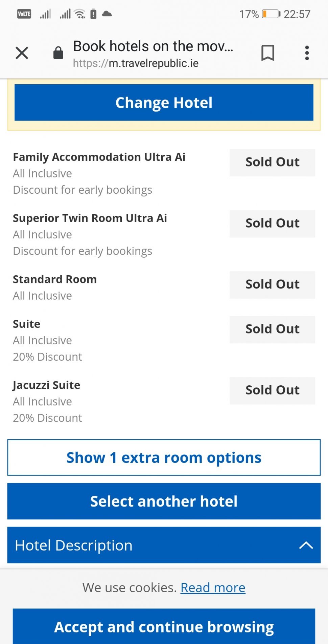Close the browser tab with X icon

coord(22,53)
